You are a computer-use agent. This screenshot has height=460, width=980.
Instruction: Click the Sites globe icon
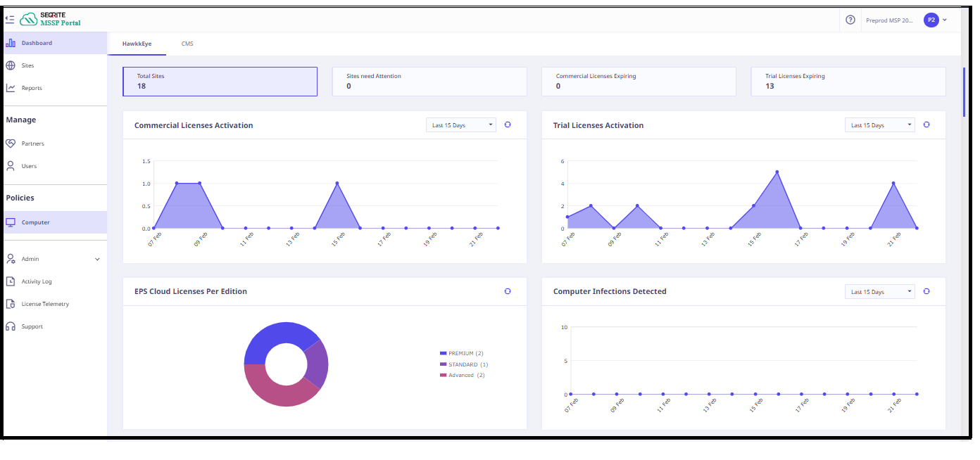coord(11,65)
